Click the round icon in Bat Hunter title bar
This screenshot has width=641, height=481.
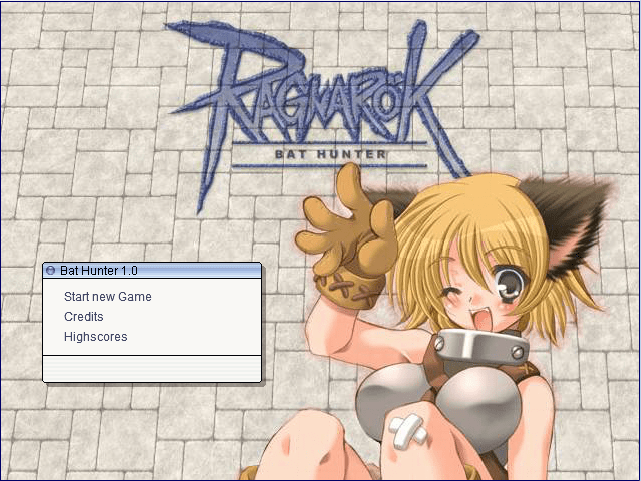[x=51, y=271]
